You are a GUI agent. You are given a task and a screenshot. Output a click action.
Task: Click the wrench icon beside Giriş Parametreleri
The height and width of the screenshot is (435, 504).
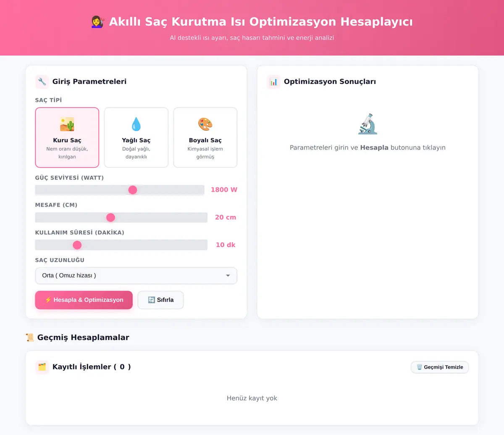coord(42,82)
